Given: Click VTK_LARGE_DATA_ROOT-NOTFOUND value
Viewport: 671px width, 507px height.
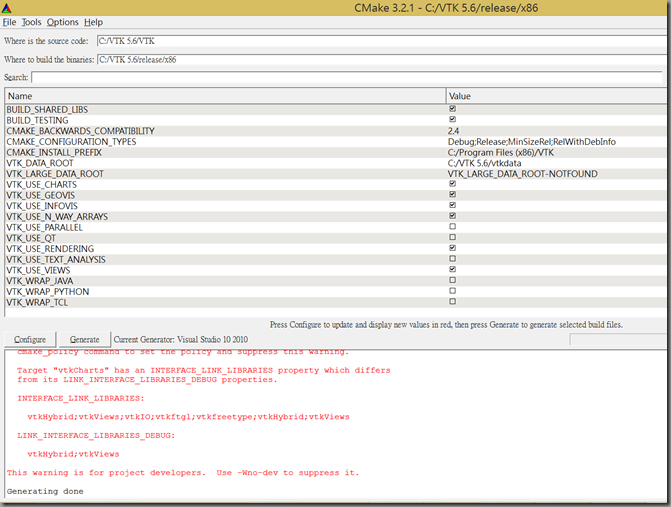Looking at the screenshot, I should (x=523, y=174).
